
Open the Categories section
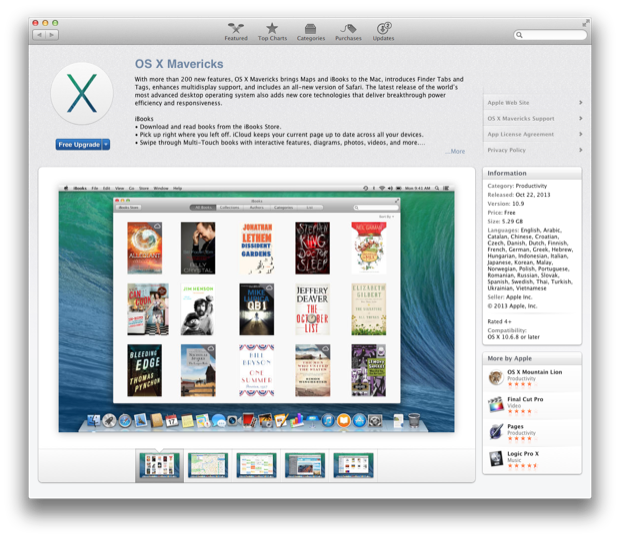[x=311, y=32]
